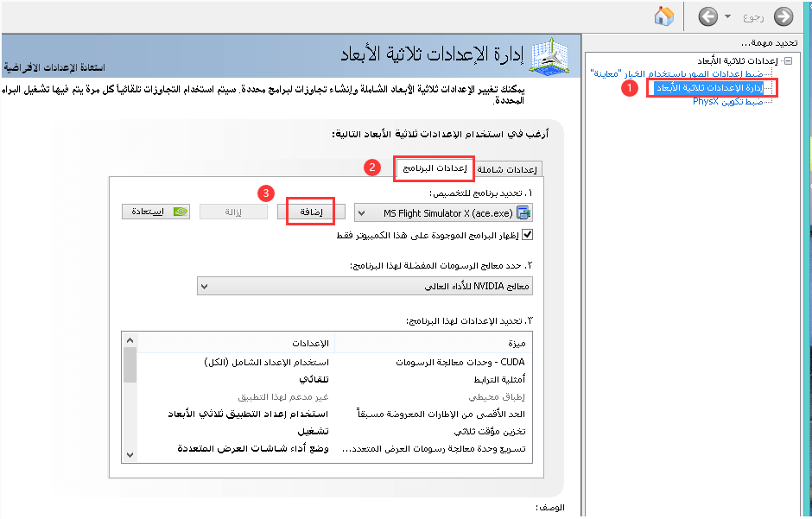Click وضع أداء شاشات العرض المتعددة value
Screen dimensions: 812x519
click(x=253, y=448)
